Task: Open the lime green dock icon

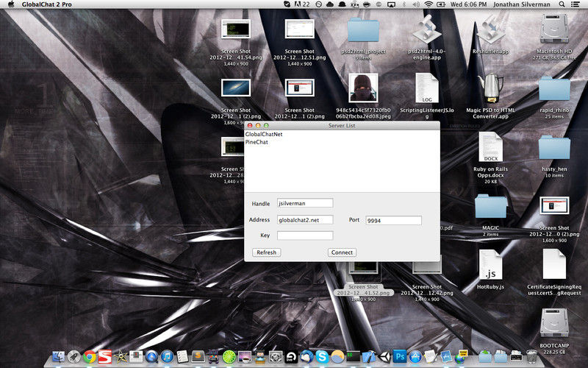Action: (x=229, y=357)
